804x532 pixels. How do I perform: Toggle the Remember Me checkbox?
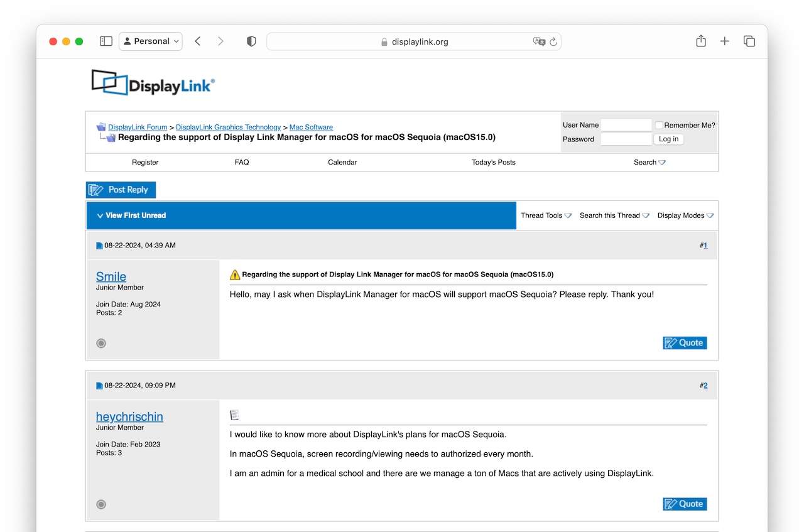point(659,125)
